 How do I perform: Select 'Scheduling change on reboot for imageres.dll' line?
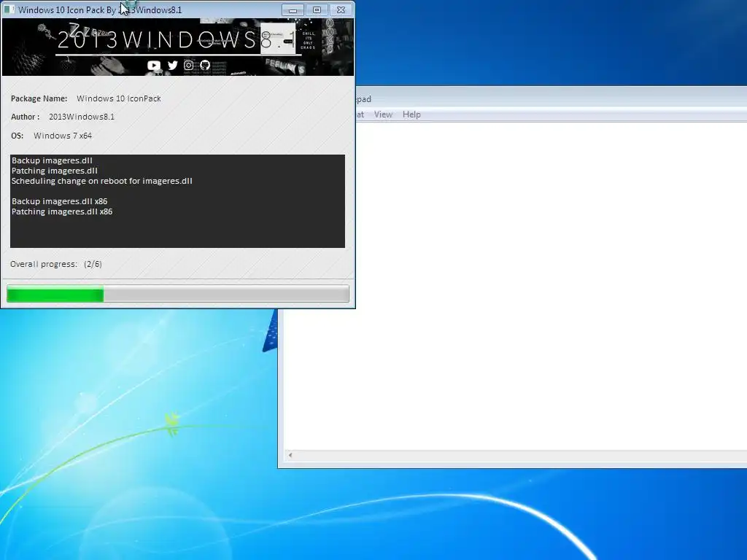click(x=102, y=181)
